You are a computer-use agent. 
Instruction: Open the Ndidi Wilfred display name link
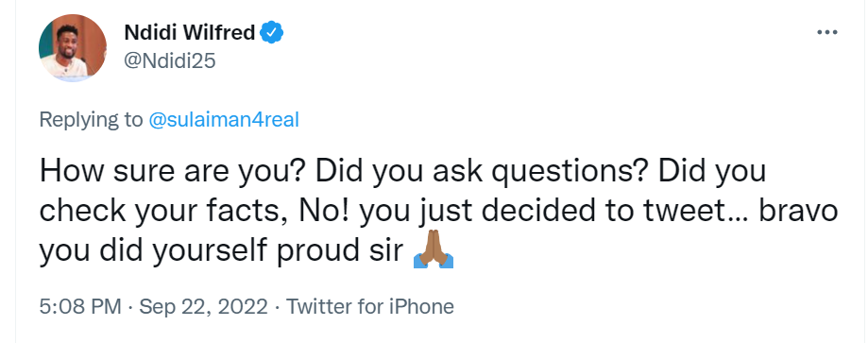[189, 33]
